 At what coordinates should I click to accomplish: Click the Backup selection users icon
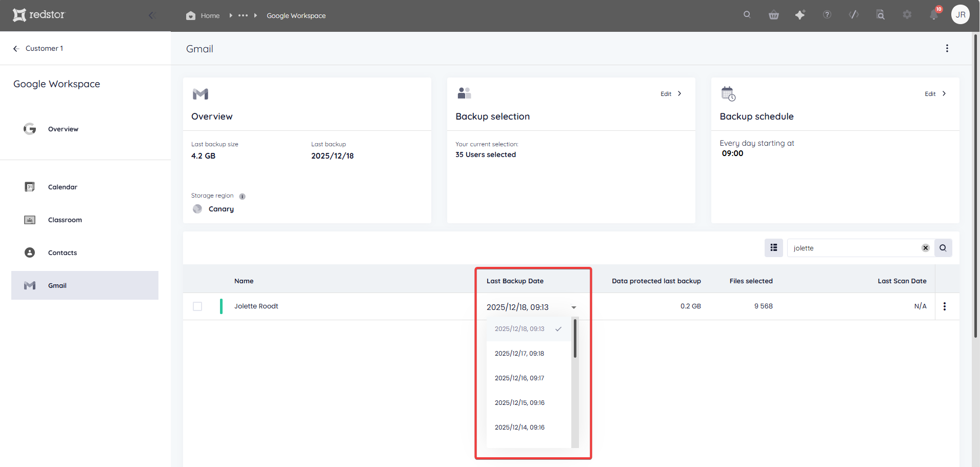(x=464, y=93)
